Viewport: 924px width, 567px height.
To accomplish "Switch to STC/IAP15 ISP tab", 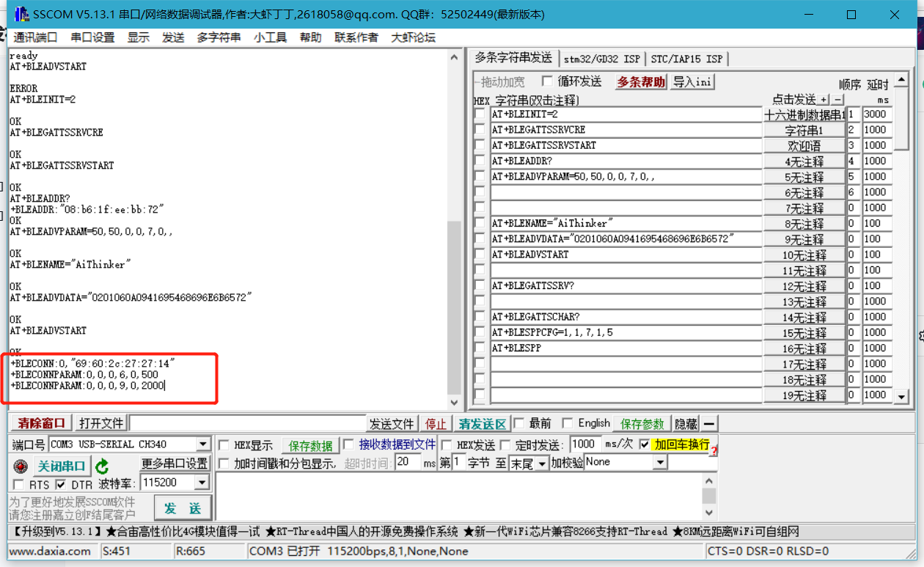I will (687, 59).
